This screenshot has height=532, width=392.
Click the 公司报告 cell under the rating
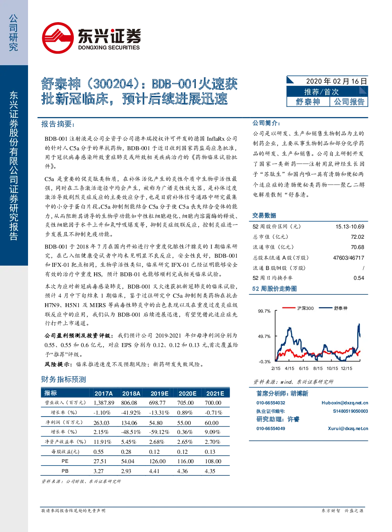pyautogui.click(x=349, y=102)
